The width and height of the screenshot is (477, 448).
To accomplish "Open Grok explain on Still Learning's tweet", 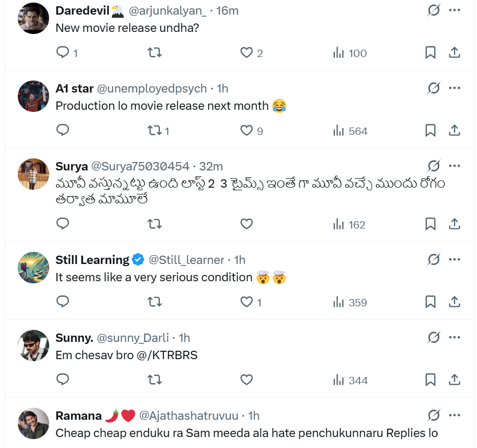I will point(434,260).
